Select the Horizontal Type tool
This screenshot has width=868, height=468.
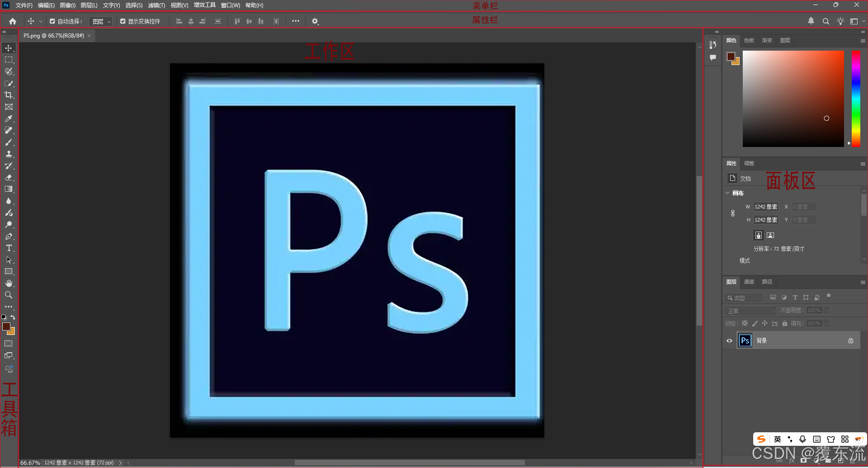(9, 248)
